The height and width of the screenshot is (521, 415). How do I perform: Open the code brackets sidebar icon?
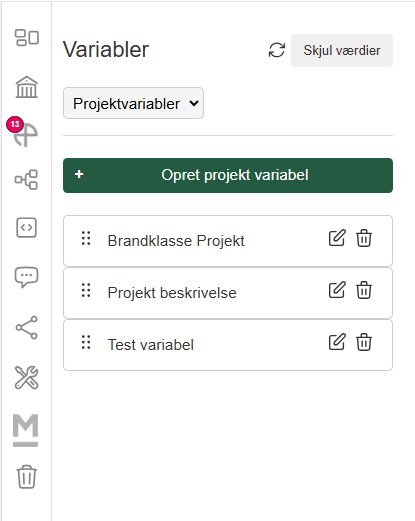(x=27, y=228)
